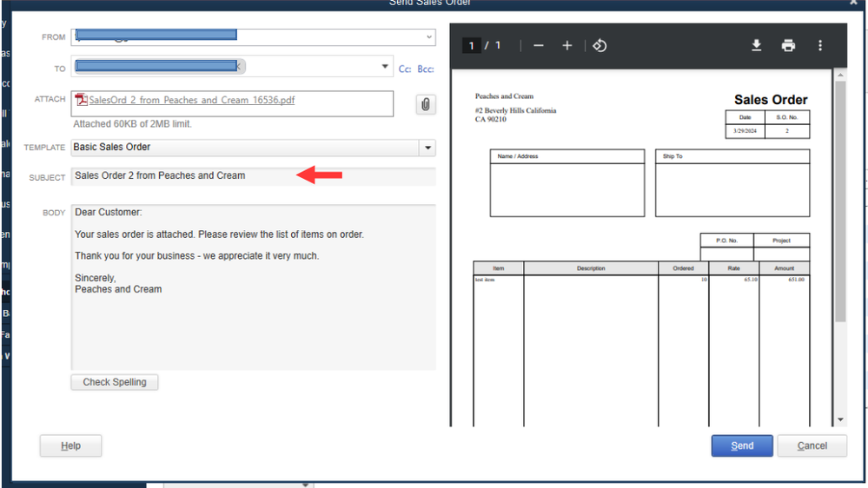This screenshot has width=868, height=488.
Task: Click the 651.00 amount cell in the PDF
Action: coord(796,280)
